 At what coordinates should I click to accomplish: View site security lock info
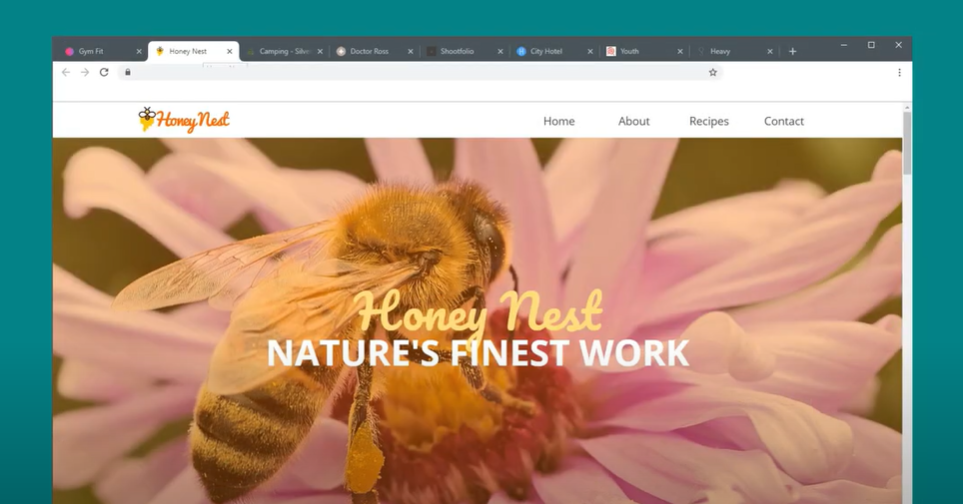point(128,72)
